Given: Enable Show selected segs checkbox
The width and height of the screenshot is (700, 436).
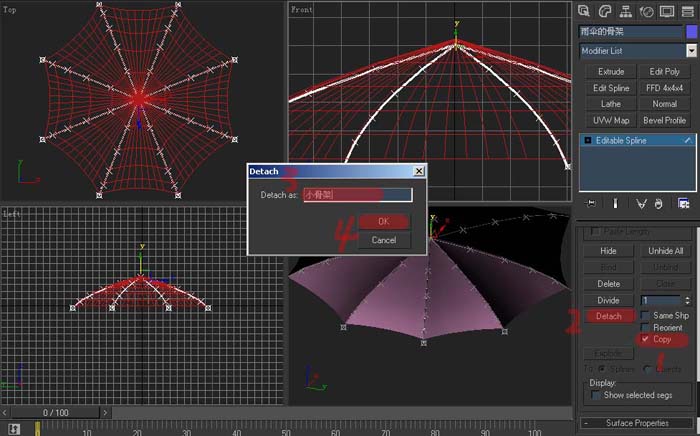Looking at the screenshot, I should [x=596, y=395].
